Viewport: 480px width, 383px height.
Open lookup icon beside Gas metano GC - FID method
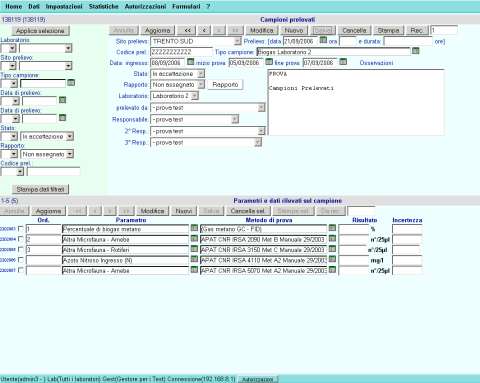[332, 228]
